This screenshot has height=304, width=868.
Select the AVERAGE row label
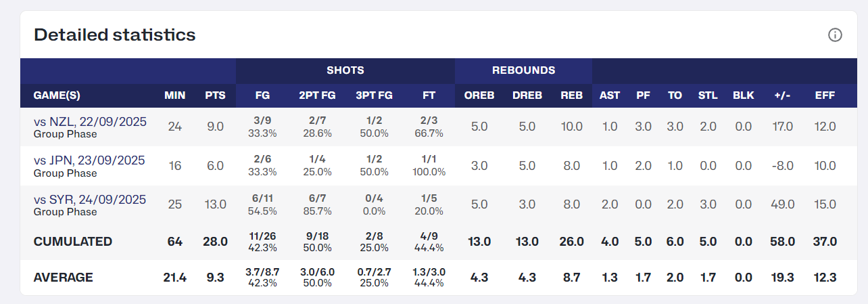click(x=64, y=278)
